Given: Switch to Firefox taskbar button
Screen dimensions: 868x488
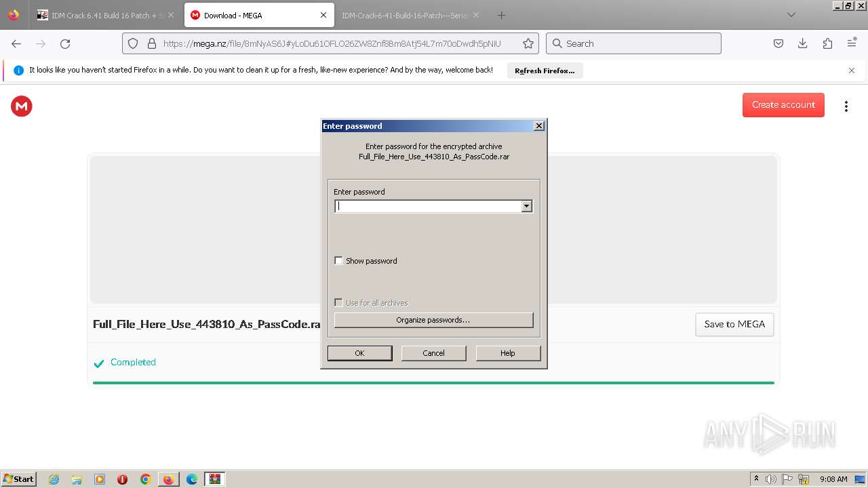Looking at the screenshot, I should tap(168, 479).
